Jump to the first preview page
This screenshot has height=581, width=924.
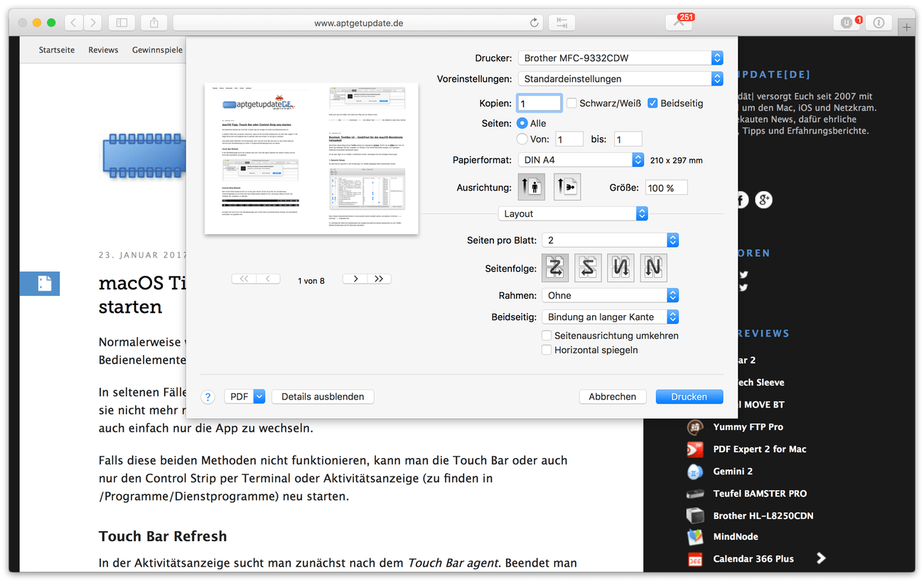click(x=244, y=279)
